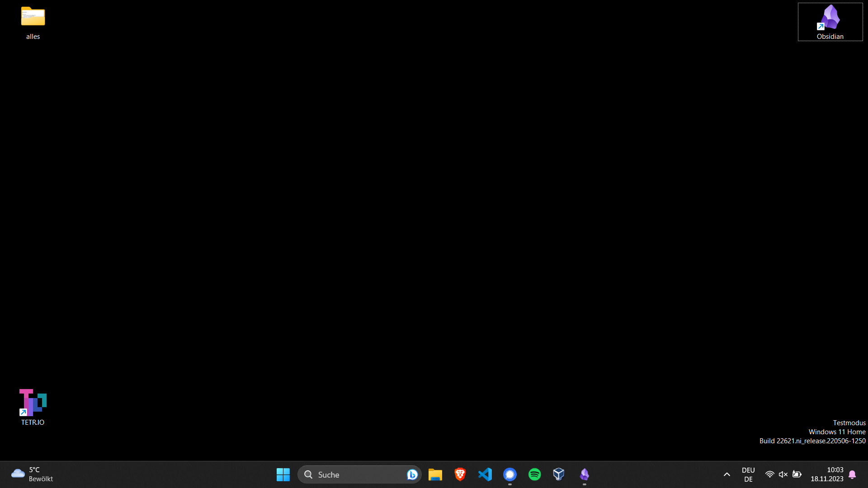The width and height of the screenshot is (868, 488).
Task: Select the alles folder on desktop
Action: 33,23
